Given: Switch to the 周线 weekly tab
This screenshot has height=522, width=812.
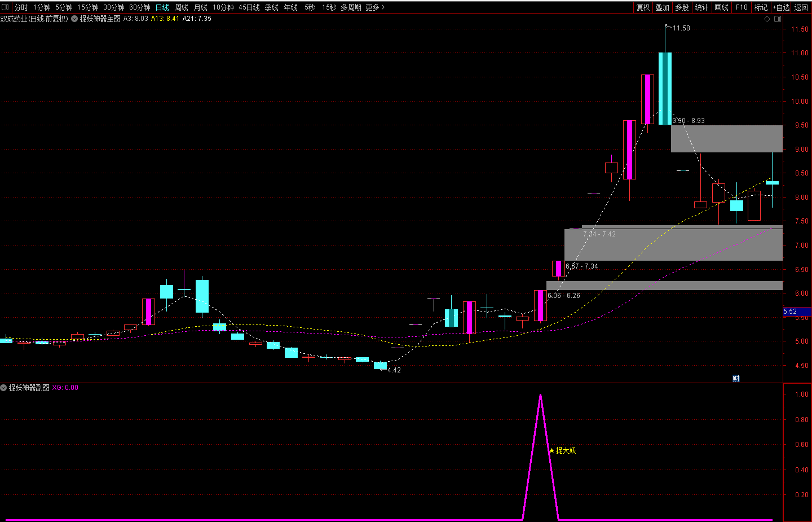Looking at the screenshot, I should [x=182, y=7].
